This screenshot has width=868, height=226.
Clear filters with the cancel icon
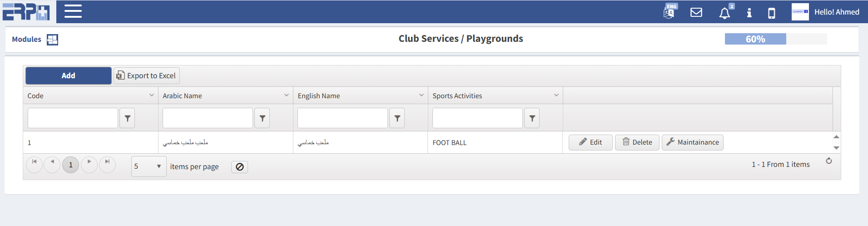click(239, 167)
